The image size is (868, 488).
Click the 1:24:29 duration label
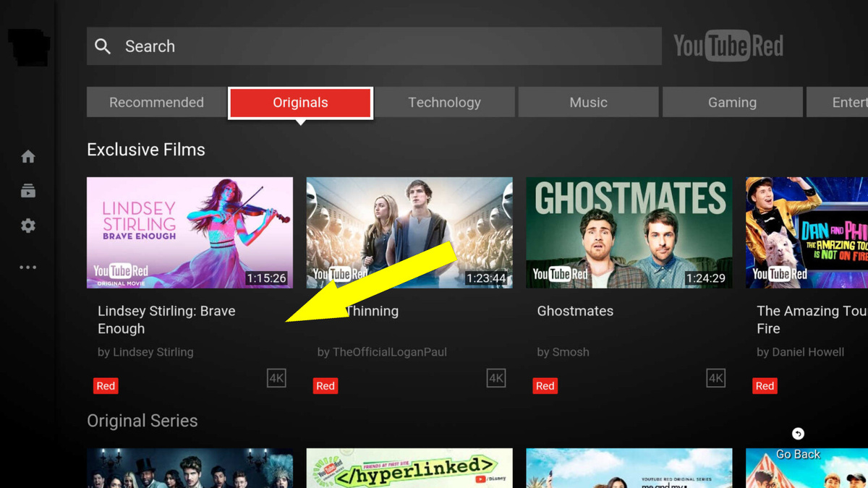[706, 278]
